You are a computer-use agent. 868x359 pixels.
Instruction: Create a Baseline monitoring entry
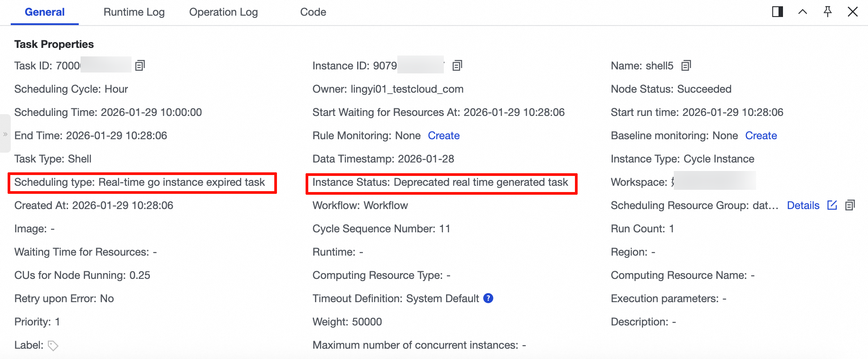[761, 136]
